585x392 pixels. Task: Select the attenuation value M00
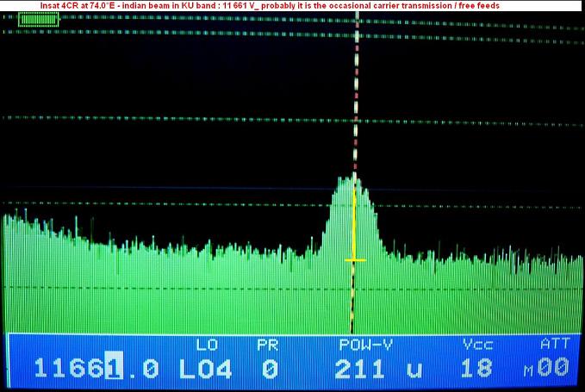click(x=546, y=367)
